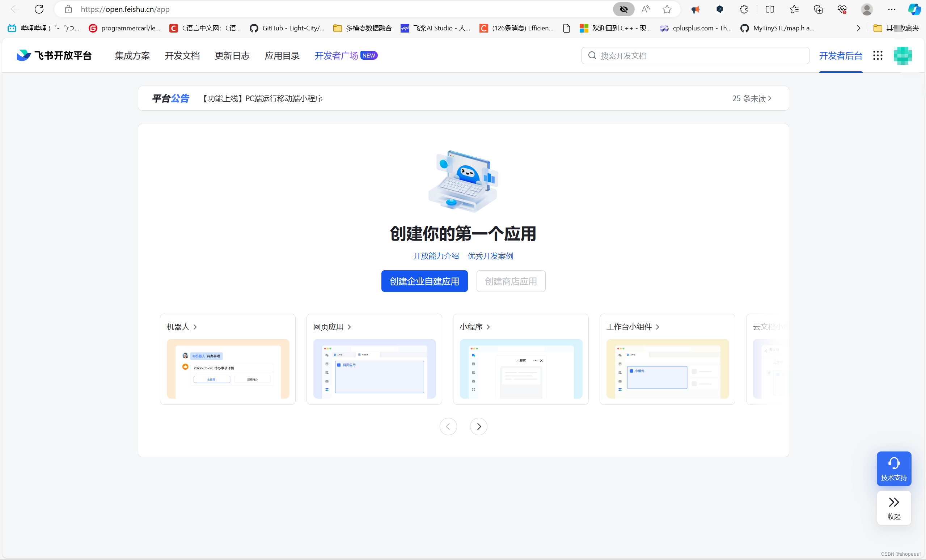This screenshot has width=926, height=560.
Task: Click 创建企业自建应用 button
Action: [424, 281]
